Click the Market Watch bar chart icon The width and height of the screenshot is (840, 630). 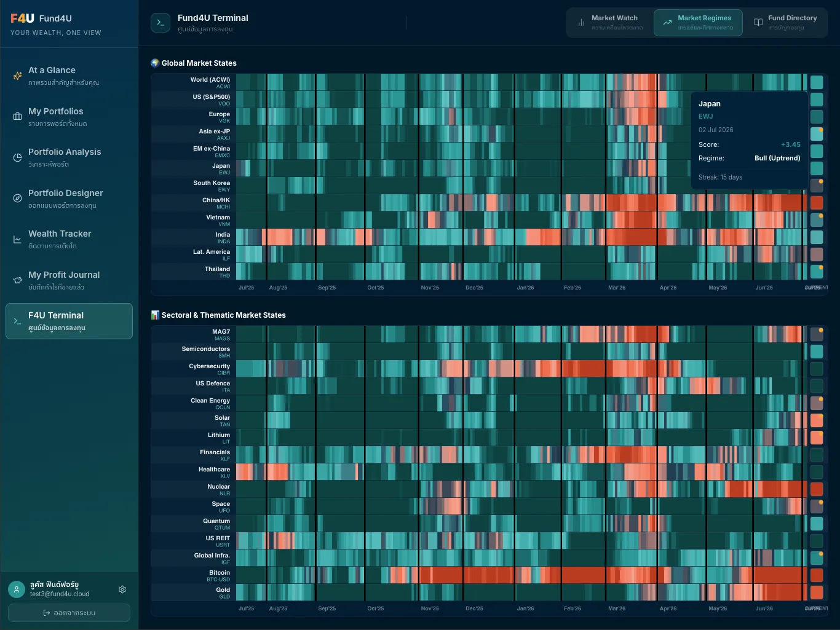pyautogui.click(x=581, y=23)
